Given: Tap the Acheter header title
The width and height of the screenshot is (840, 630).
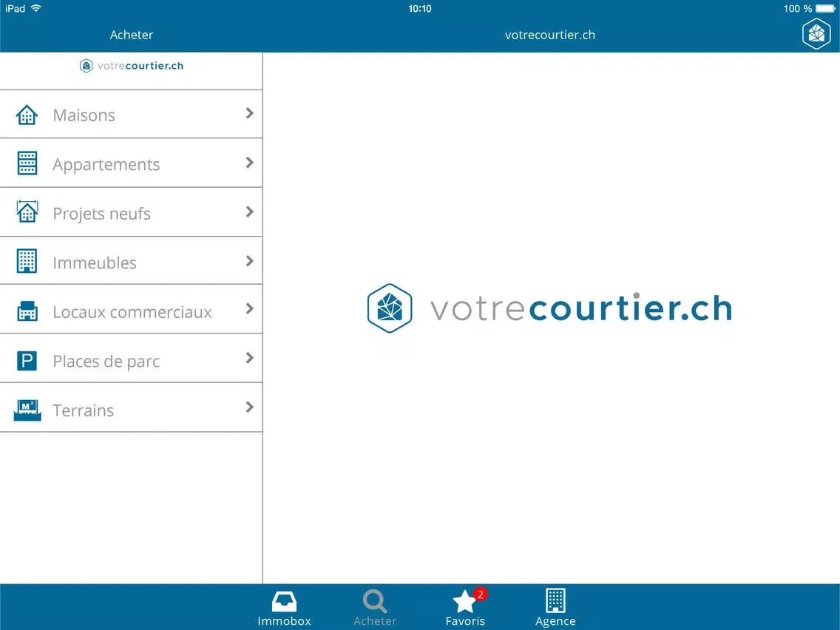Looking at the screenshot, I should coord(132,35).
